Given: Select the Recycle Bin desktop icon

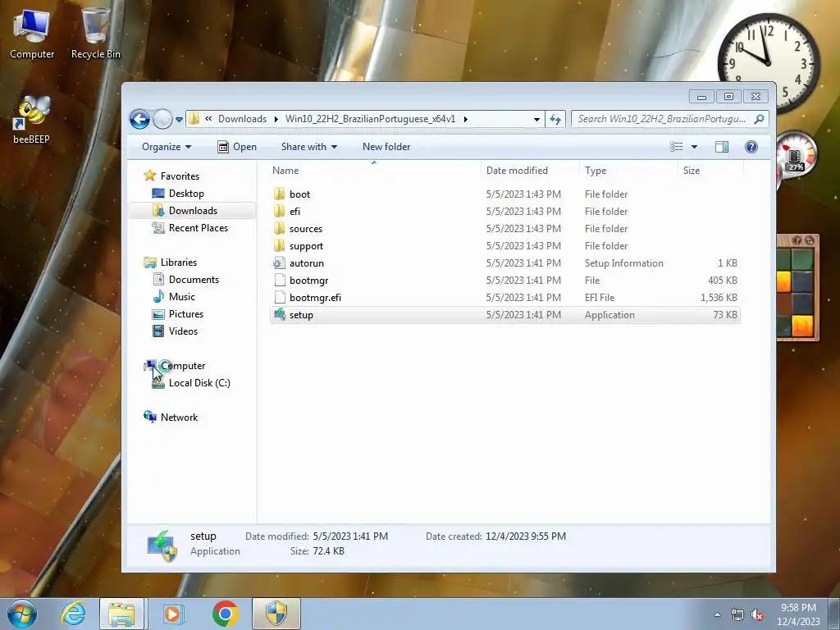Looking at the screenshot, I should pyautogui.click(x=95, y=33).
